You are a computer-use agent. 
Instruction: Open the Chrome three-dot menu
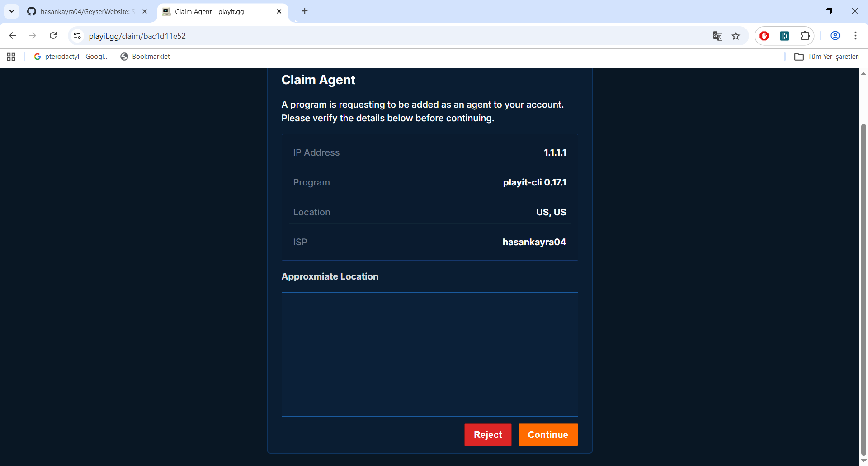click(x=855, y=36)
